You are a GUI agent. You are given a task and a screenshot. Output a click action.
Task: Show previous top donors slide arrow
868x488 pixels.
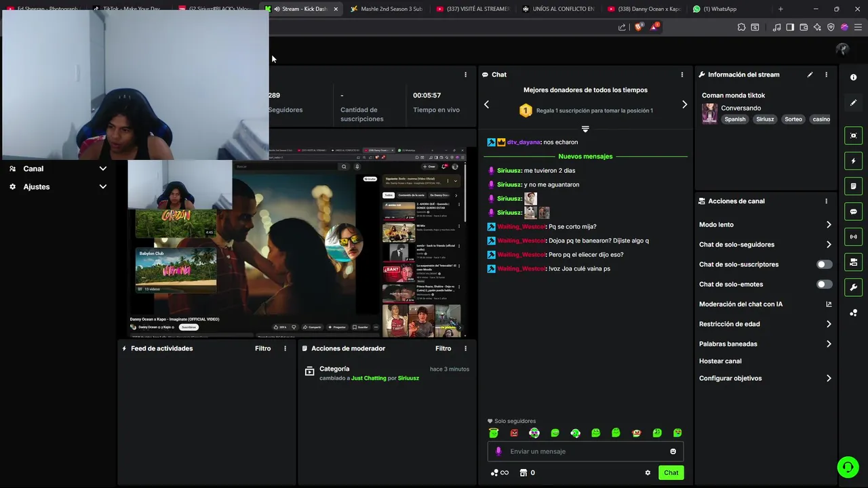pyautogui.click(x=486, y=104)
